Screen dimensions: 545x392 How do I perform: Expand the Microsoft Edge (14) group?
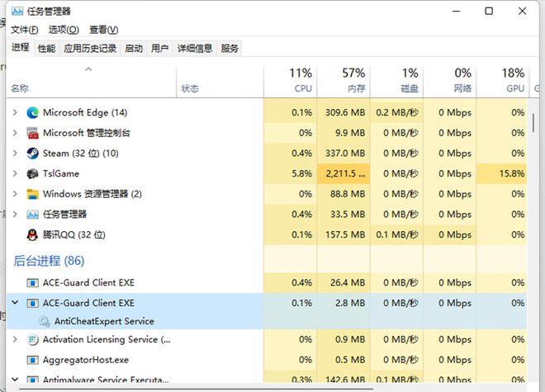pyautogui.click(x=15, y=112)
